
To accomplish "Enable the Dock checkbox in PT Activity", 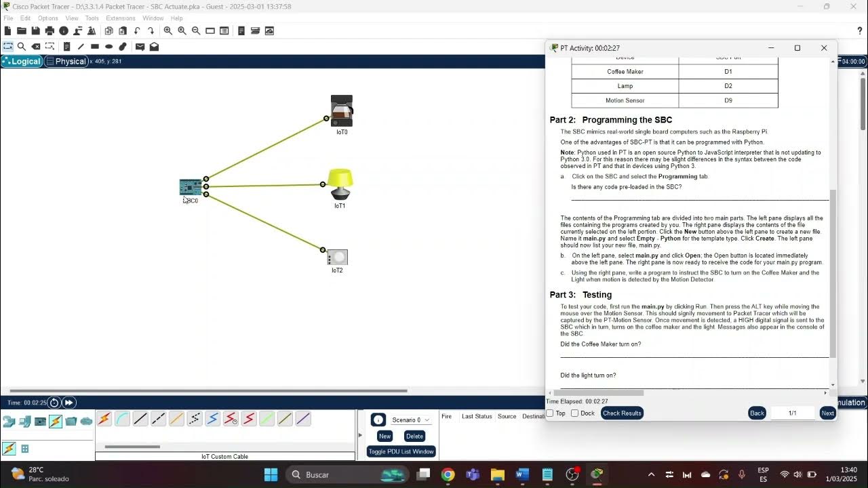I will (575, 413).
